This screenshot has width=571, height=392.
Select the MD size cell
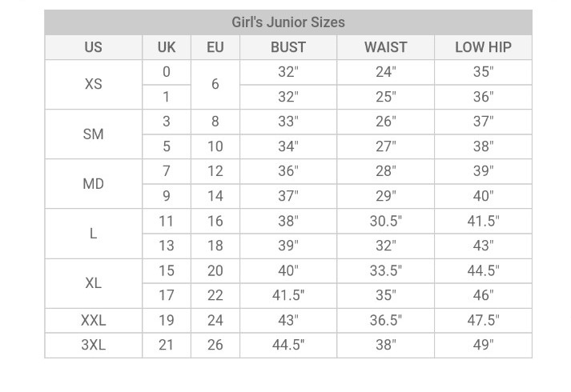(93, 184)
